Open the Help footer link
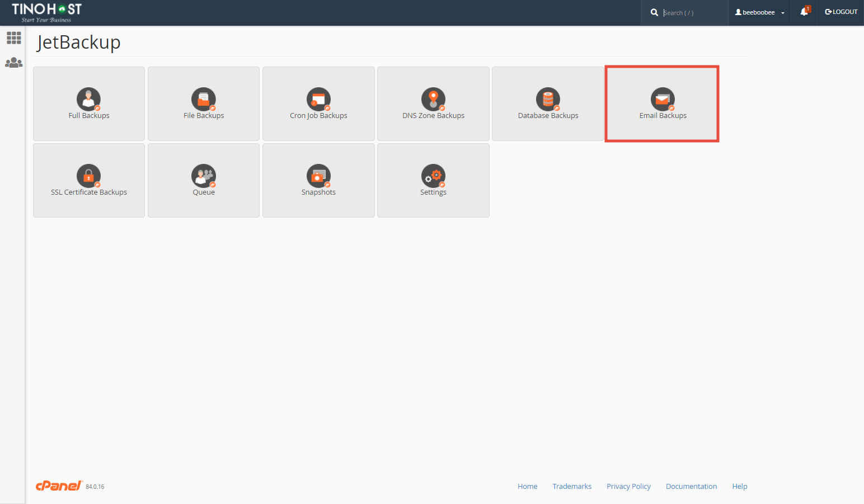This screenshot has height=504, width=864. click(x=740, y=486)
